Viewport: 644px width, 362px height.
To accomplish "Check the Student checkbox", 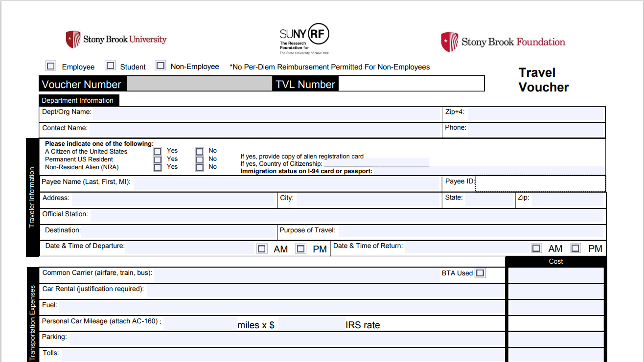I will pos(110,65).
